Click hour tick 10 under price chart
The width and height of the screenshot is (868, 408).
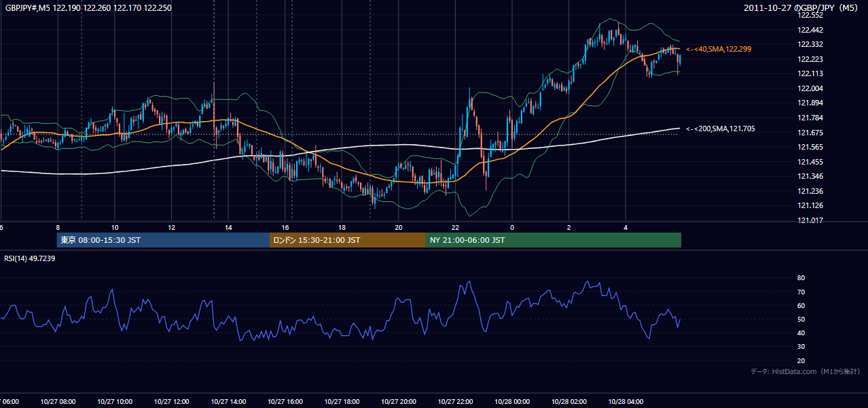115,228
